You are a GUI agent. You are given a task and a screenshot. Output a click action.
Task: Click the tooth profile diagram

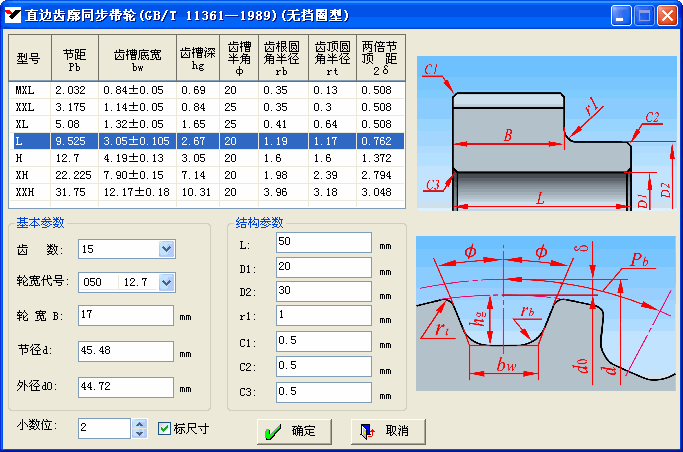546,314
